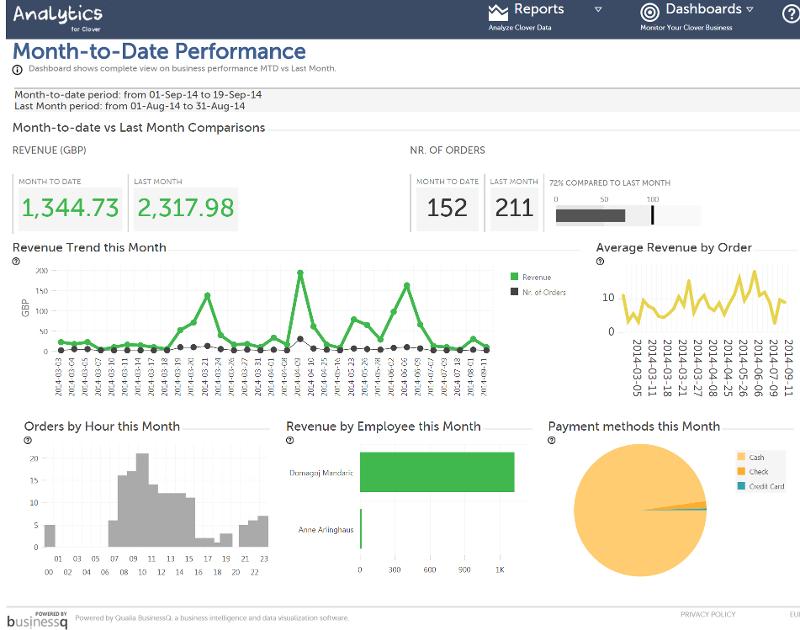Viewport: 800px width, 630px height.
Task: Click the BusinessQ logo in the footer
Action: tap(37, 618)
